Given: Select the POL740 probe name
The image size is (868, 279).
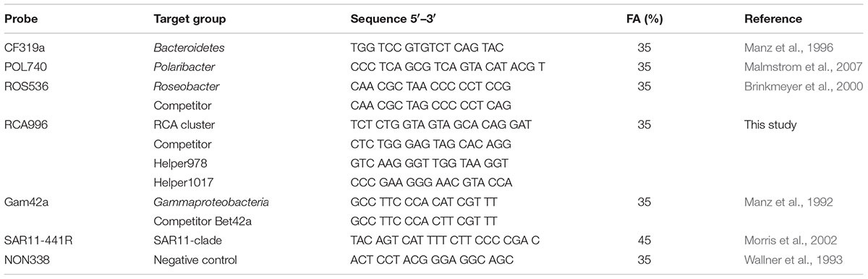Looking at the screenshot, I should [24, 67].
